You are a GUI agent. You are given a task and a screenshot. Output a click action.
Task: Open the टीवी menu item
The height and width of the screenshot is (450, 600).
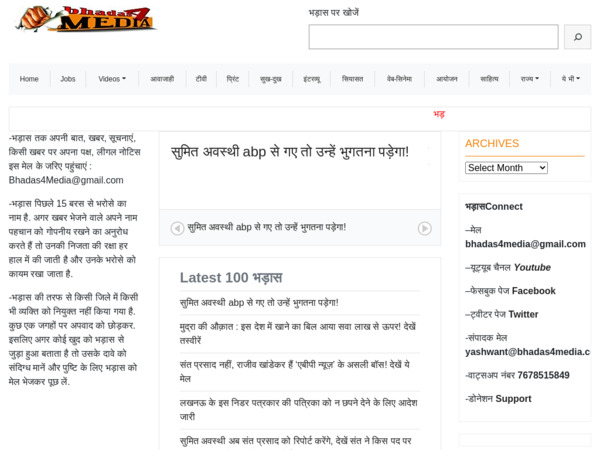[201, 79]
